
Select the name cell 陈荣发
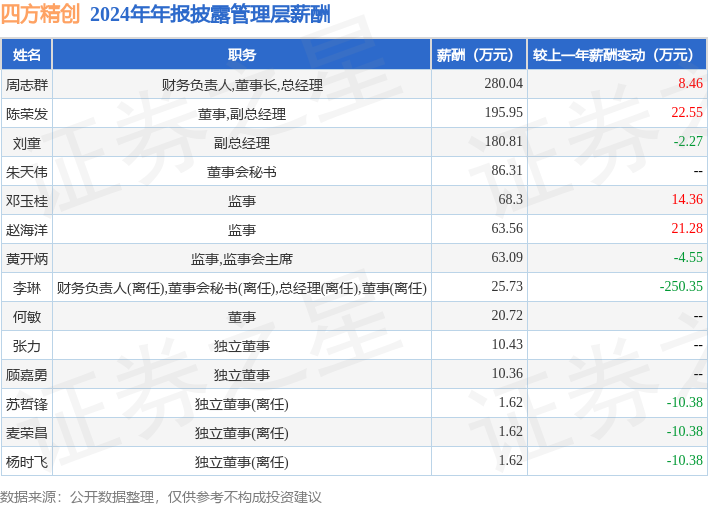(27, 114)
